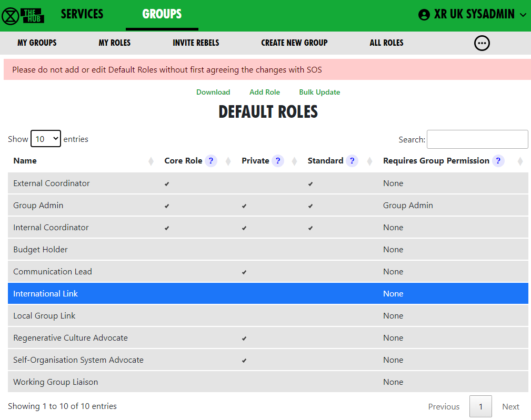Click Core Role checkmark for Internal Coordinator

[x=167, y=228]
